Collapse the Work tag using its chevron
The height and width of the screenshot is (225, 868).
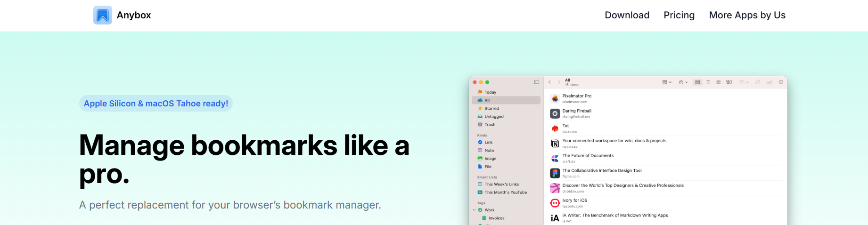(x=474, y=210)
